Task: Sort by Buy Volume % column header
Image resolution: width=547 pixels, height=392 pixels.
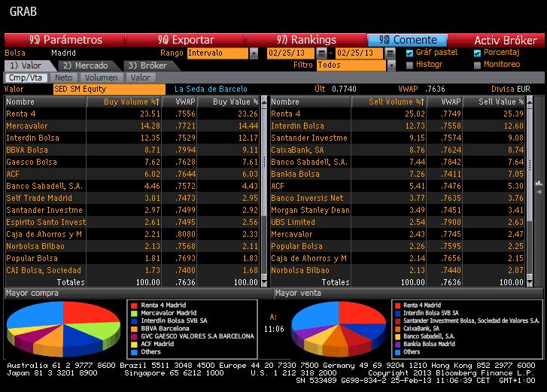Action: (x=124, y=102)
